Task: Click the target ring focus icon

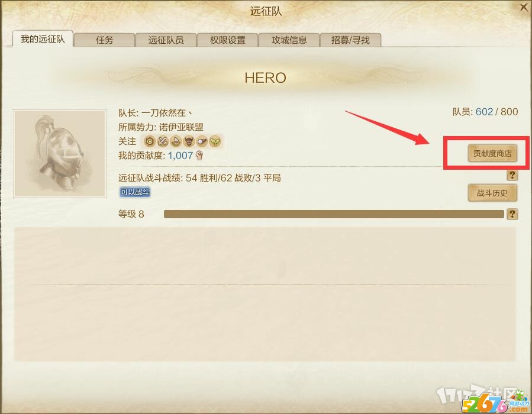Action: pyautogui.click(x=150, y=141)
